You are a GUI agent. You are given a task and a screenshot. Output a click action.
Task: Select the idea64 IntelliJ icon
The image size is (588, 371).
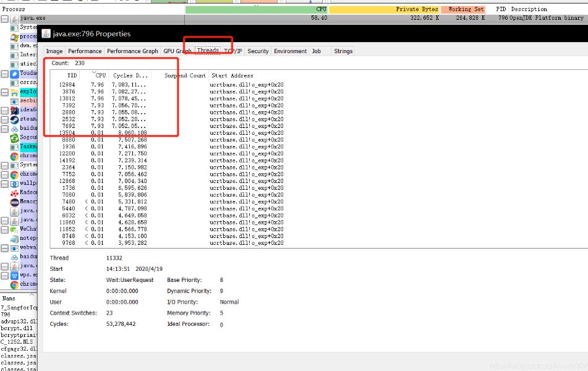pyautogui.click(x=15, y=110)
